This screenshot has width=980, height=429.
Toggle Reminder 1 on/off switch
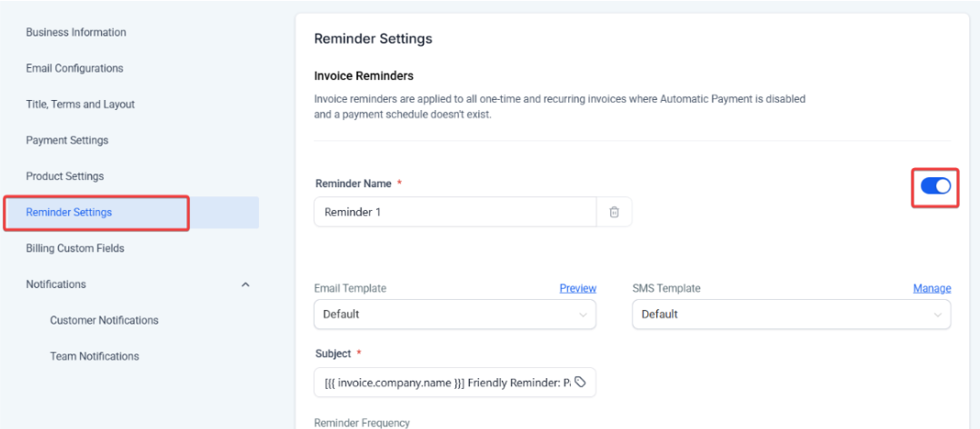click(x=935, y=186)
